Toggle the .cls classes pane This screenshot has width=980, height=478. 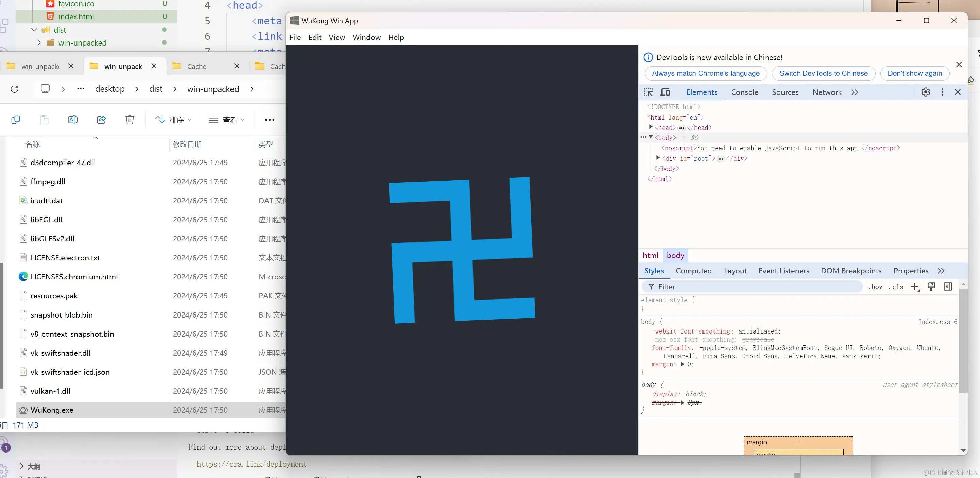click(896, 287)
